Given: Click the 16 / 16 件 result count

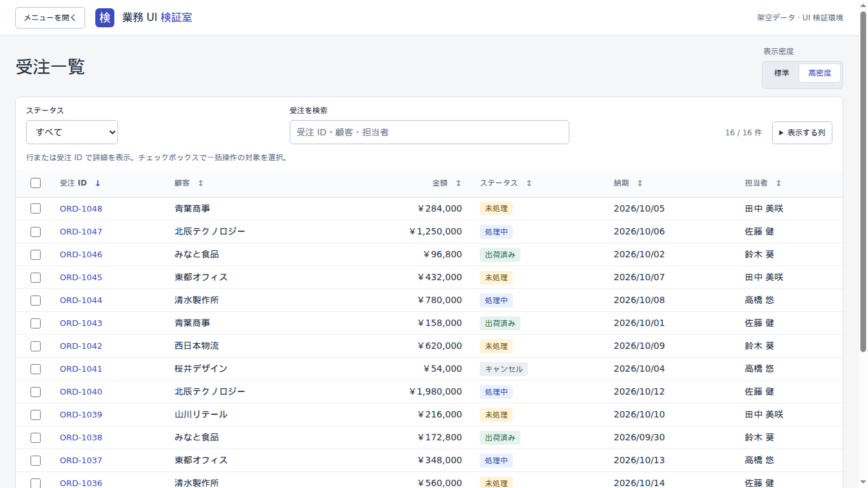Looking at the screenshot, I should [x=743, y=133].
